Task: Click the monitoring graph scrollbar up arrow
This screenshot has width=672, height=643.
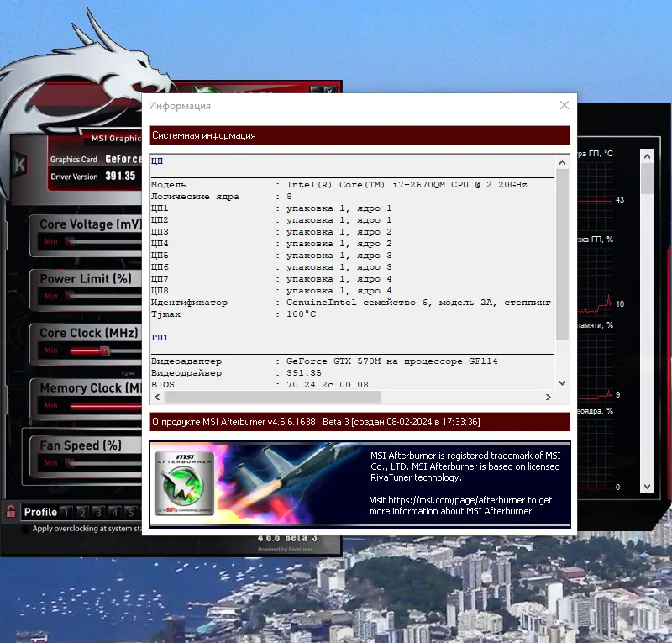Action: 647,156
